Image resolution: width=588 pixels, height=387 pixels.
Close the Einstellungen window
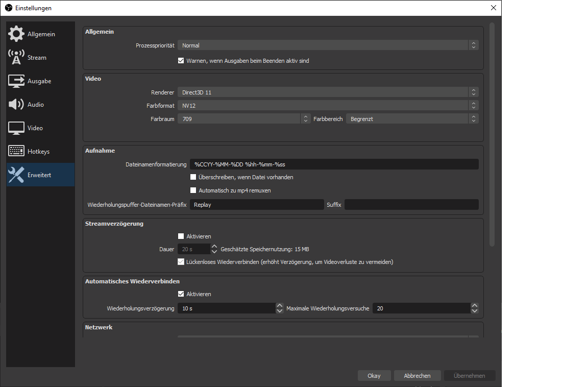pos(494,8)
